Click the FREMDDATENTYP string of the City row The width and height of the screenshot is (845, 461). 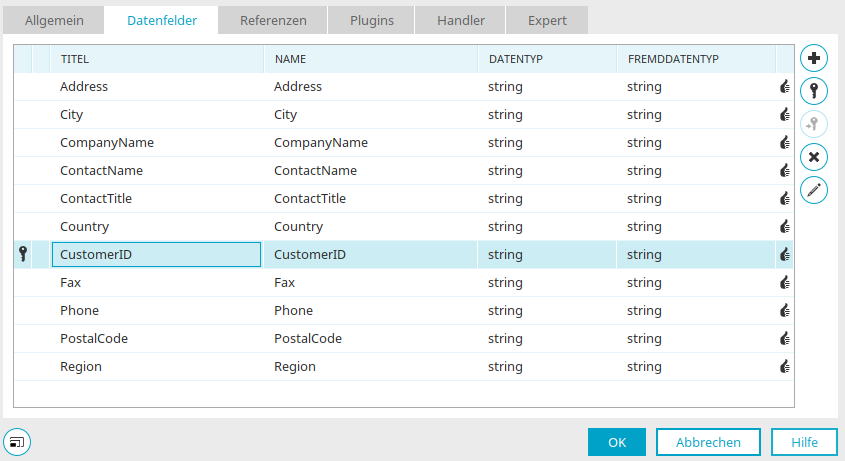pos(644,115)
